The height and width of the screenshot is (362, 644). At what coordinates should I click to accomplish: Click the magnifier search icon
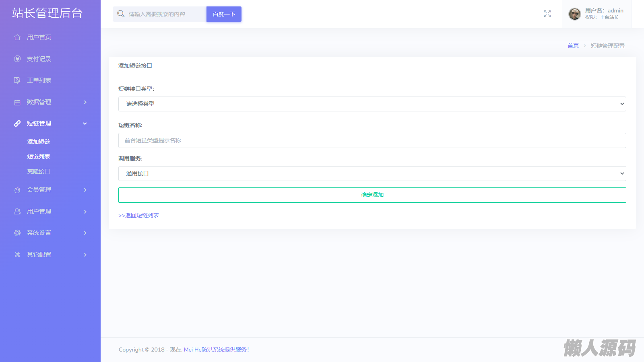pyautogui.click(x=121, y=14)
